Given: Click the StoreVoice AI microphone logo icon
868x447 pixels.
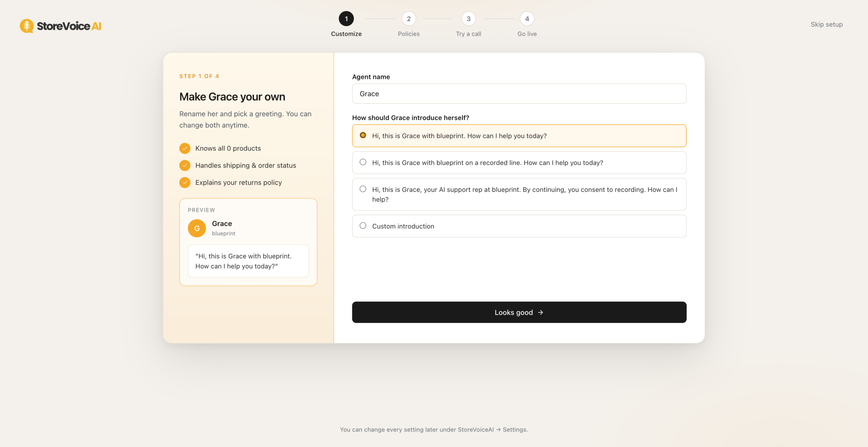Looking at the screenshot, I should pyautogui.click(x=26, y=26).
